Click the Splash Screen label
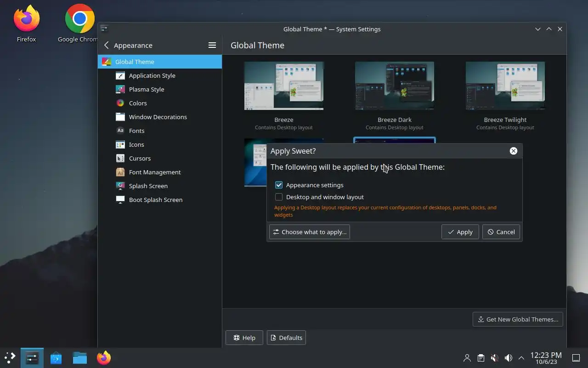 [x=148, y=186]
